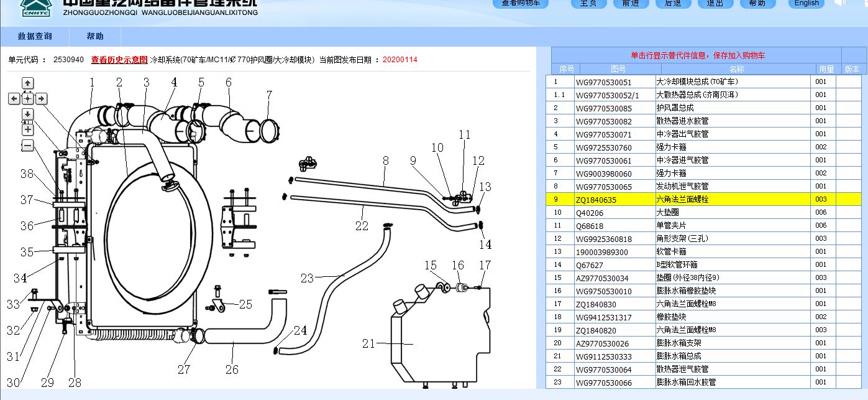The image size is (868, 400).
Task: Select row with part WG9770530052/1
Action: 703,95
